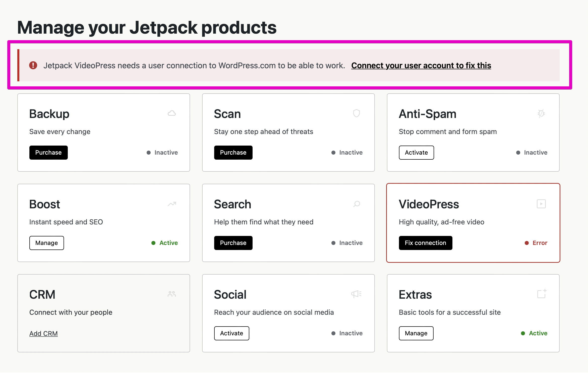Click the Active status on Boost
The image size is (588, 379).
[x=165, y=243]
